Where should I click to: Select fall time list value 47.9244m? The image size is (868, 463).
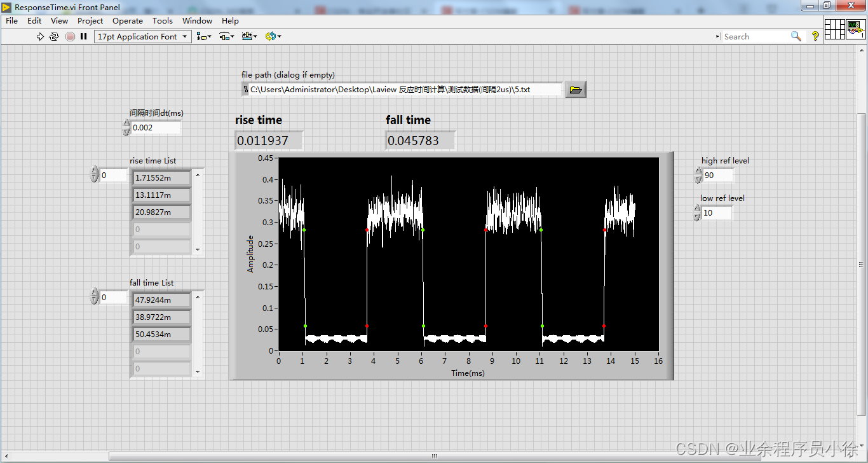[161, 300]
